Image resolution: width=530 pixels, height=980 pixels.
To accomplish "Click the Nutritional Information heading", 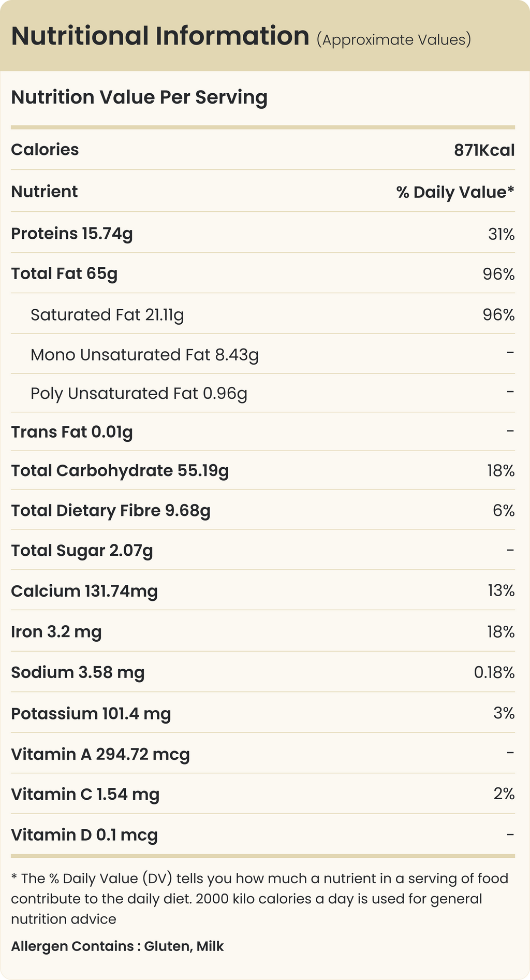I will 160,36.
